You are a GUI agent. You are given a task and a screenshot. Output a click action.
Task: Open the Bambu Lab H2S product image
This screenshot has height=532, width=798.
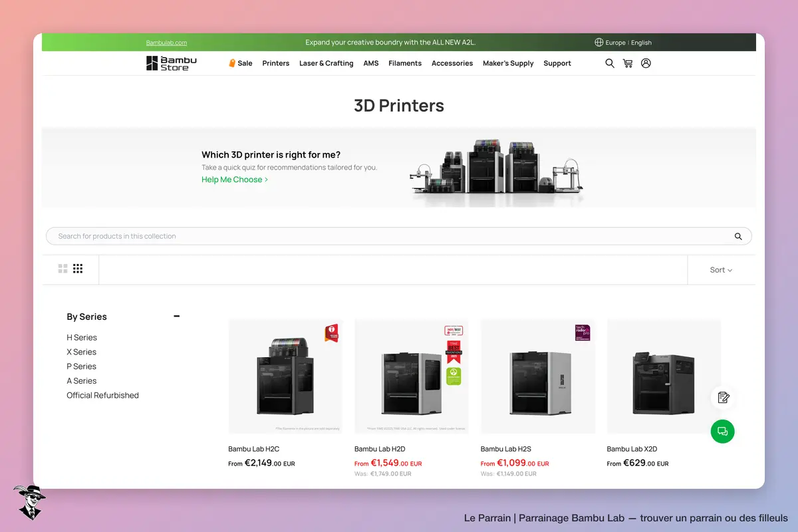[538, 376]
